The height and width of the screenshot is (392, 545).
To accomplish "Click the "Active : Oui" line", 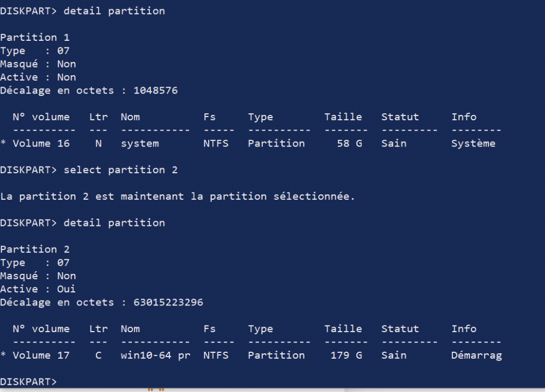I will (38, 289).
